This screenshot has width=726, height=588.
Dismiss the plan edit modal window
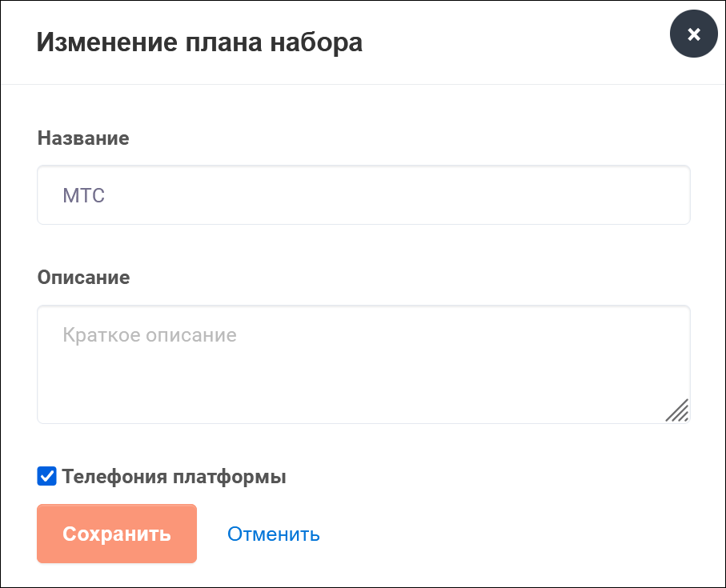[694, 34]
